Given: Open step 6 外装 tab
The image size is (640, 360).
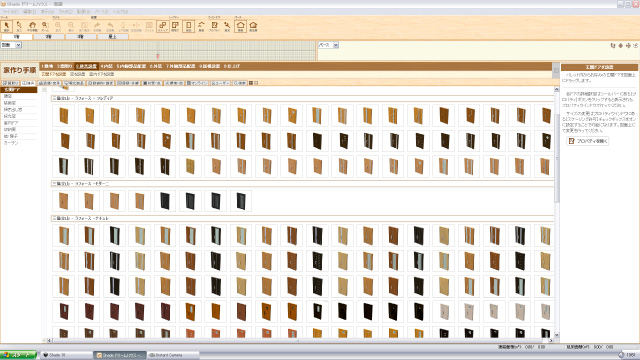Looking at the screenshot, I should click(x=156, y=66).
